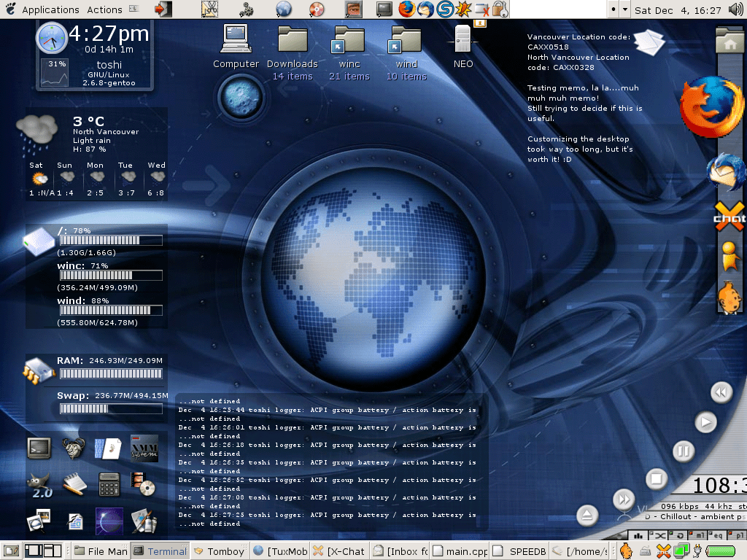Launch the film and CD media player

[x=144, y=484]
